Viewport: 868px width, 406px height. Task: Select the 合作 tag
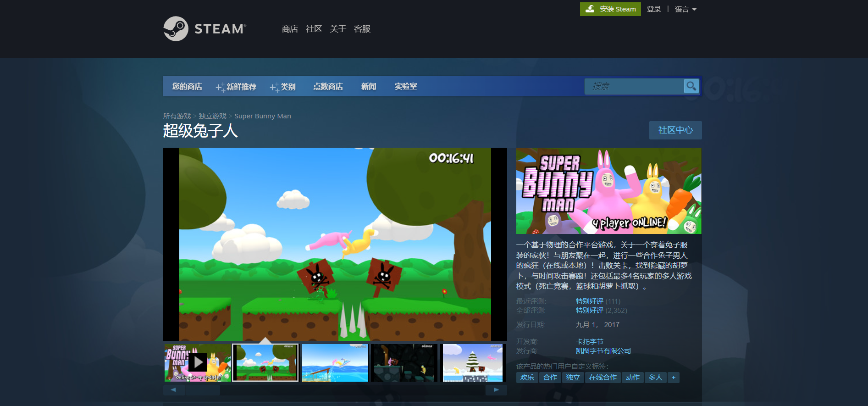click(x=550, y=378)
